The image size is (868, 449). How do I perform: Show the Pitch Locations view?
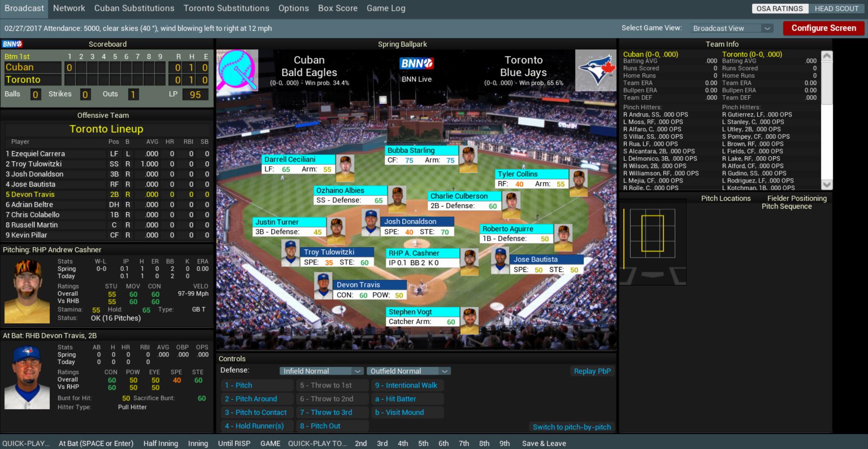tap(726, 198)
